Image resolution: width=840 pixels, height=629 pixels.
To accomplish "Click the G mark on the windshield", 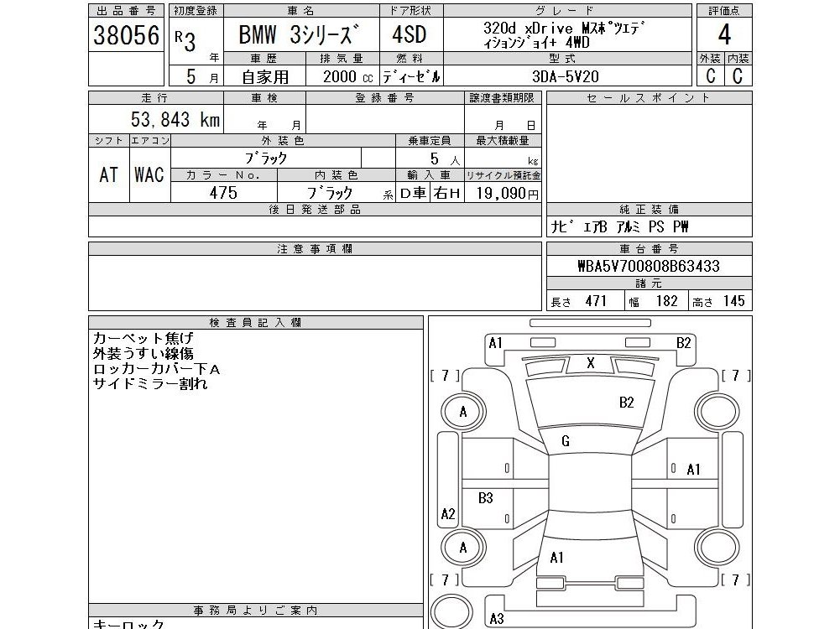I will point(566,440).
